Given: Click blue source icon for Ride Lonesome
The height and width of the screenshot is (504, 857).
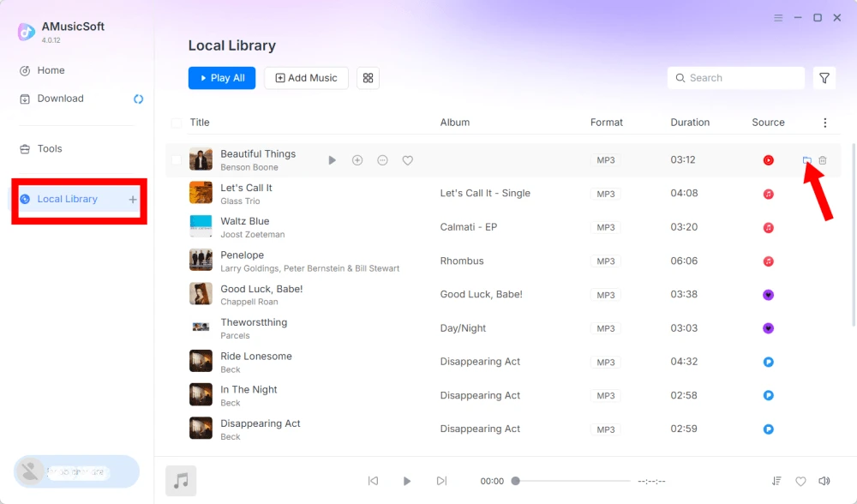Looking at the screenshot, I should (x=769, y=362).
